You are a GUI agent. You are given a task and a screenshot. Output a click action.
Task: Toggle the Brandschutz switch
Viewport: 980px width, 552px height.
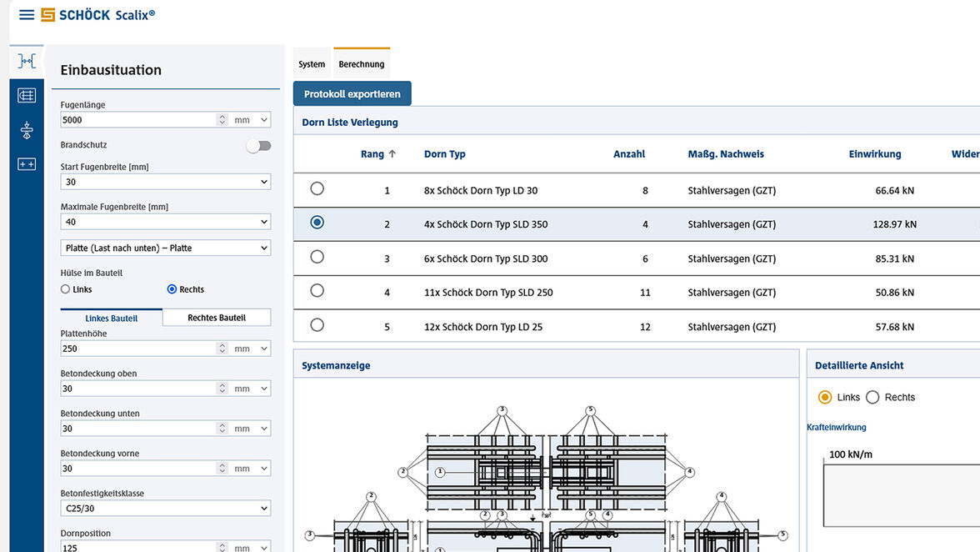pos(258,146)
